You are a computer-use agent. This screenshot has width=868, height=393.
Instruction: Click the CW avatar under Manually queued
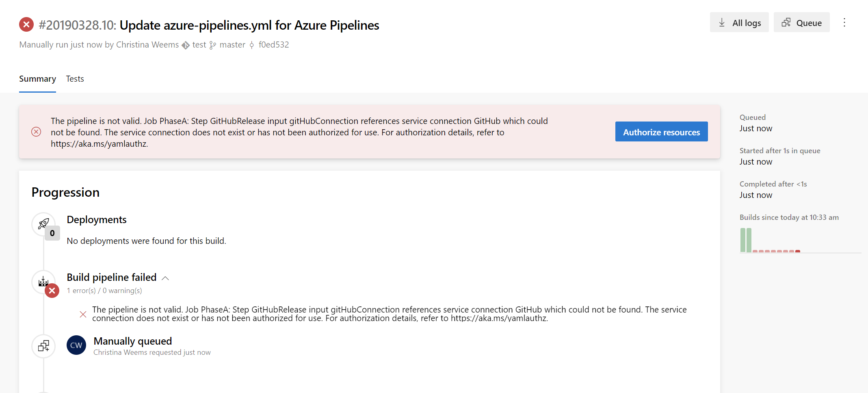76,345
